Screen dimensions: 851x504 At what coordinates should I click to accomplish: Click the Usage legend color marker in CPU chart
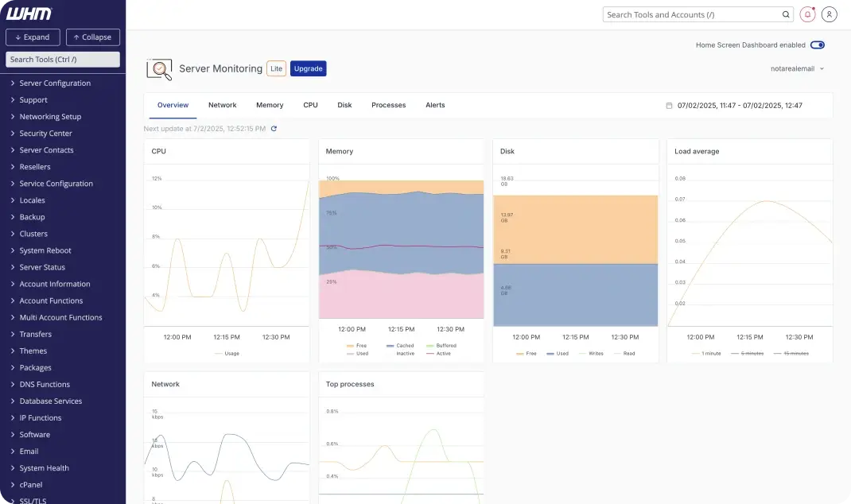point(216,353)
